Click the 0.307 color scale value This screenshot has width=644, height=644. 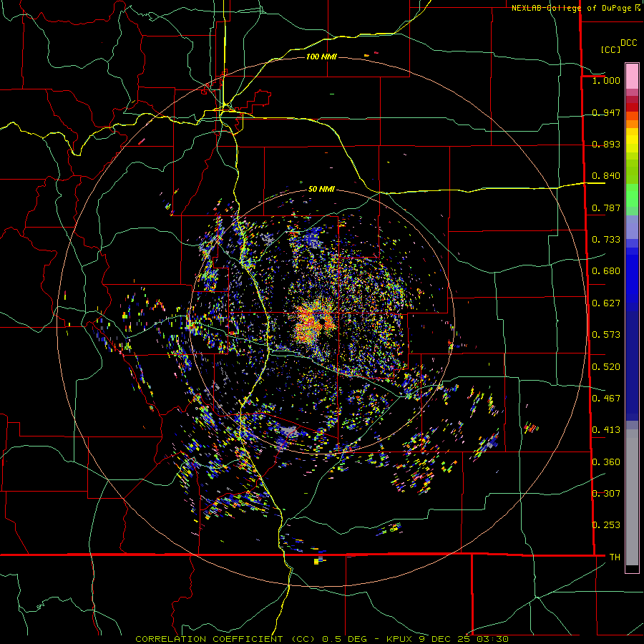point(606,494)
